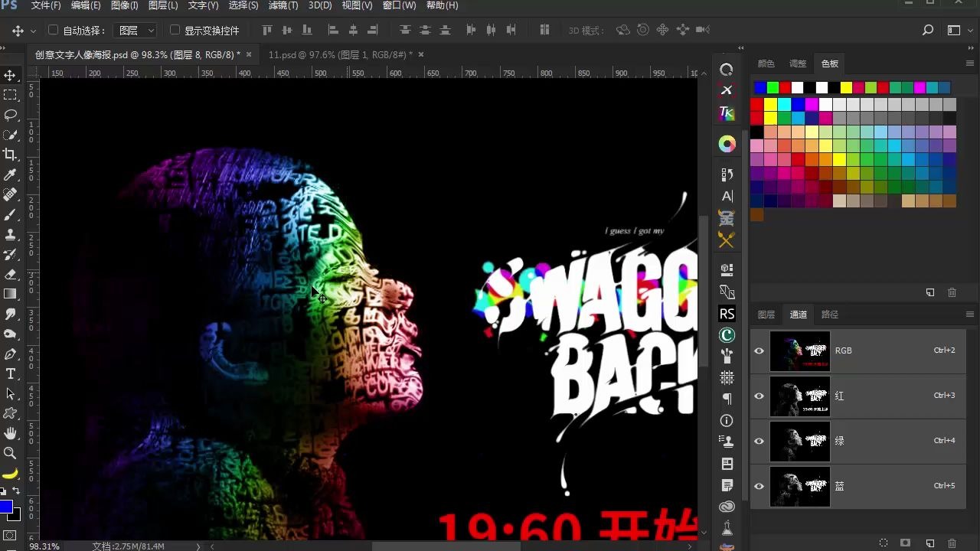Open the TK panel icon

(x=727, y=112)
